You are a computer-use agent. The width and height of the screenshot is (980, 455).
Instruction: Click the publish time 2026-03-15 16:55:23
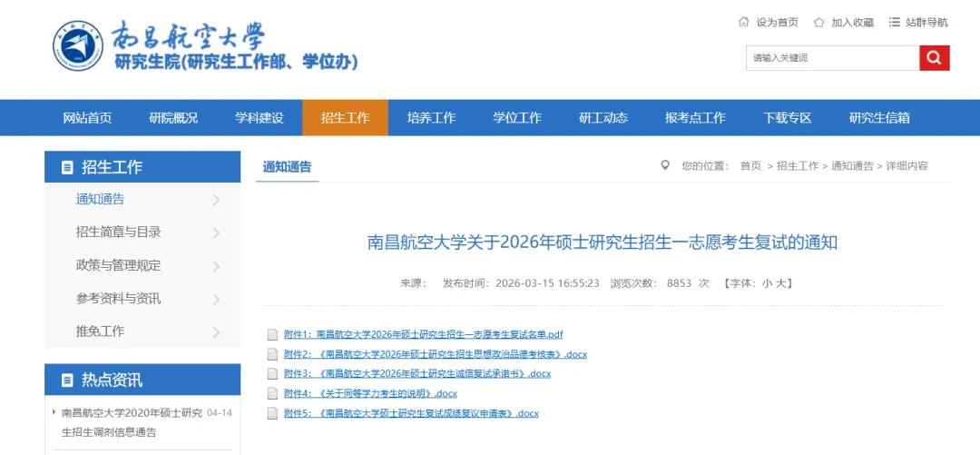pos(547,283)
